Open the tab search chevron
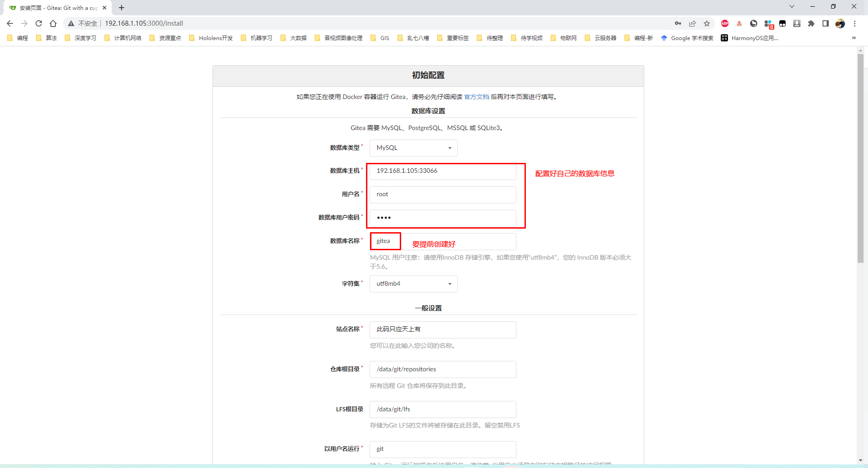The width and height of the screenshot is (868, 468). point(792,6)
